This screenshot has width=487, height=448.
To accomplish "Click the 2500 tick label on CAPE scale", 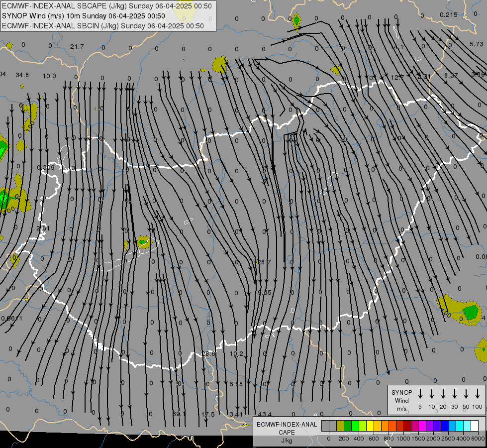I will [x=448, y=439].
